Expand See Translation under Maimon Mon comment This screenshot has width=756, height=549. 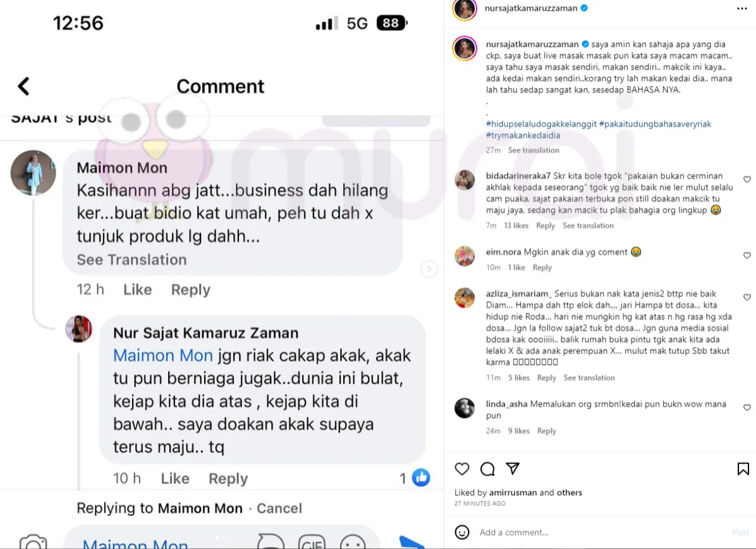pyautogui.click(x=131, y=259)
